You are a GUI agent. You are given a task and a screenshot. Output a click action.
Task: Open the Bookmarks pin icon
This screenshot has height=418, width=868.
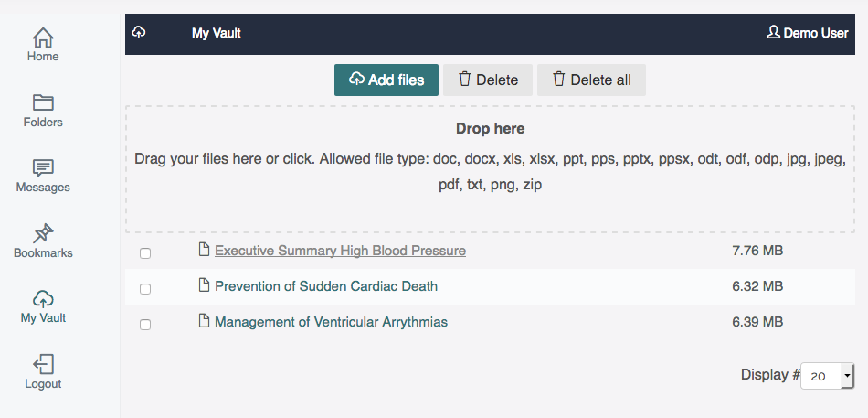pos(43,233)
